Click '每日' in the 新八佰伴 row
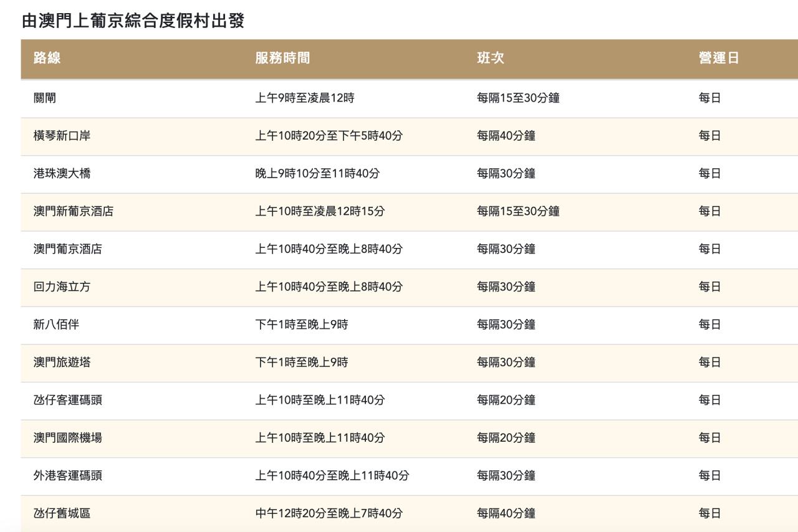798x532 pixels. [709, 325]
